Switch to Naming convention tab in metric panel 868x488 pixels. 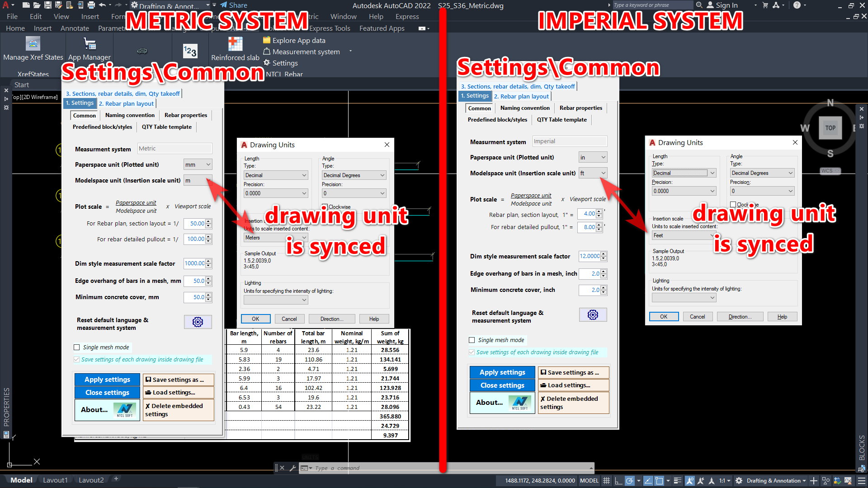(x=130, y=115)
